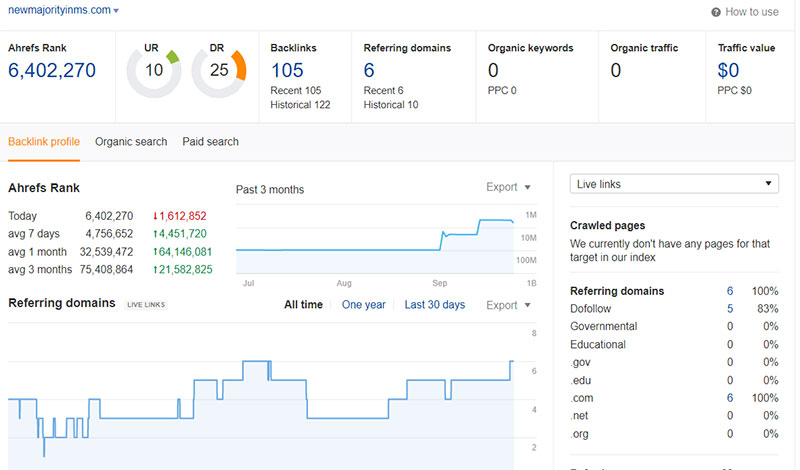This screenshot has height=470, width=800.
Task: Click the Historical 122 backlinks text
Action: (x=301, y=105)
